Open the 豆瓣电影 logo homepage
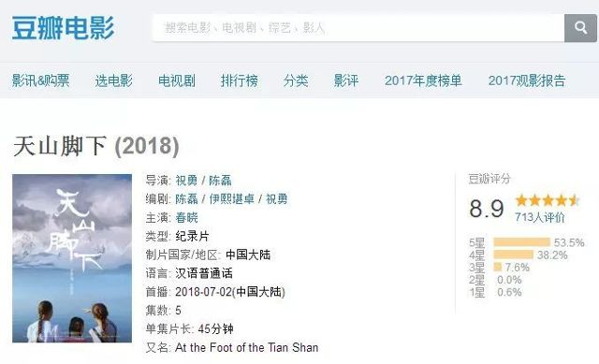The image size is (599, 364). (63, 28)
